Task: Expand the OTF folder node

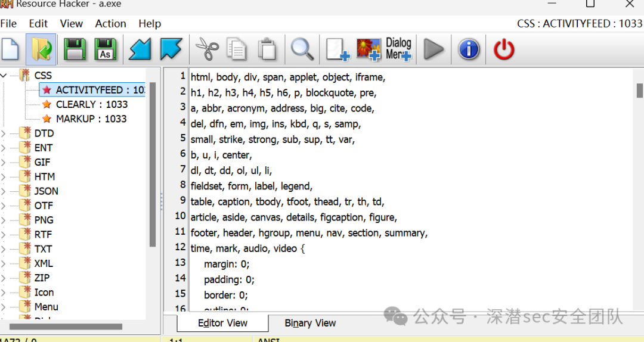Action: [x=4, y=206]
